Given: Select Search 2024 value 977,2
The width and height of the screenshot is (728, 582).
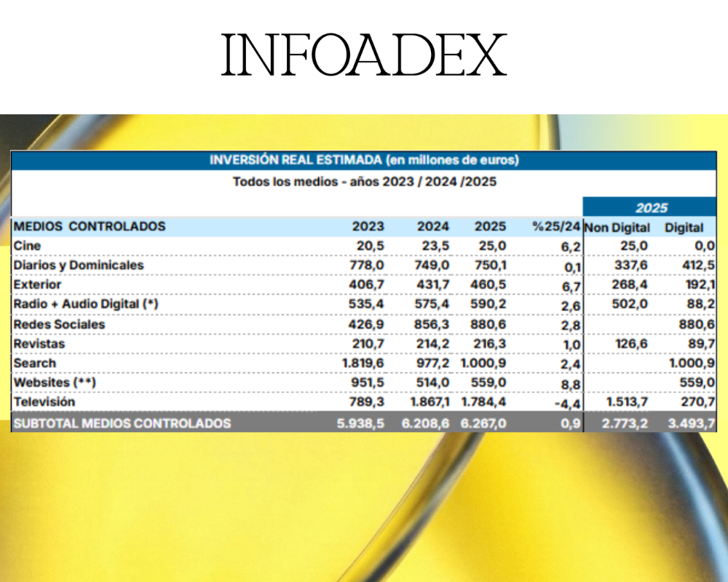Looking at the screenshot, I should click(432, 363).
